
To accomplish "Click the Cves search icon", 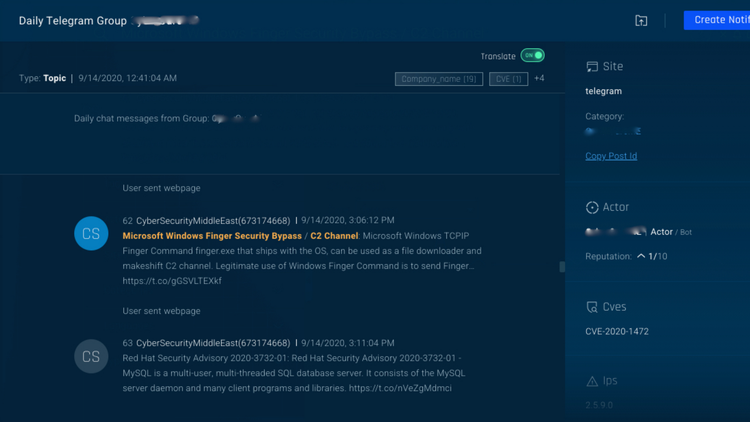I will (x=592, y=307).
